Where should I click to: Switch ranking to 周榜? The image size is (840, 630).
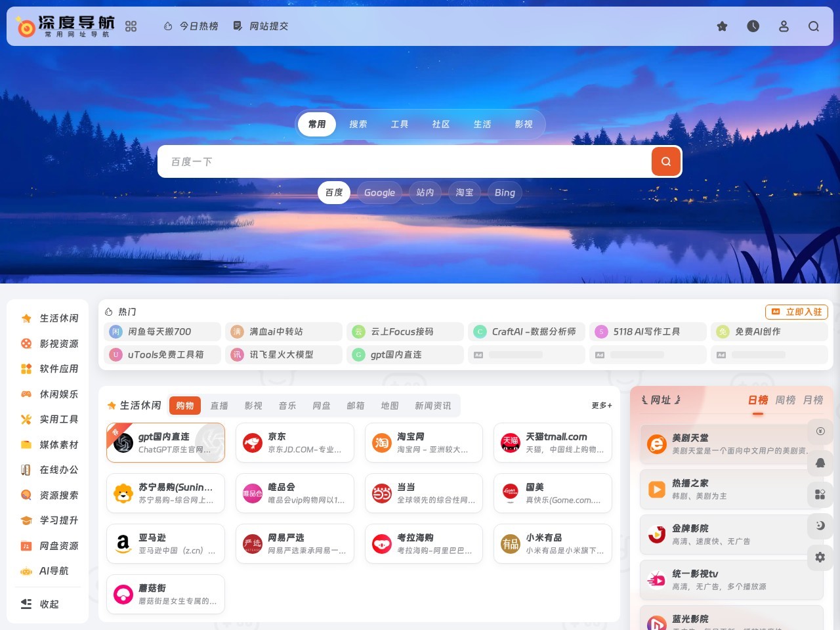(x=786, y=400)
